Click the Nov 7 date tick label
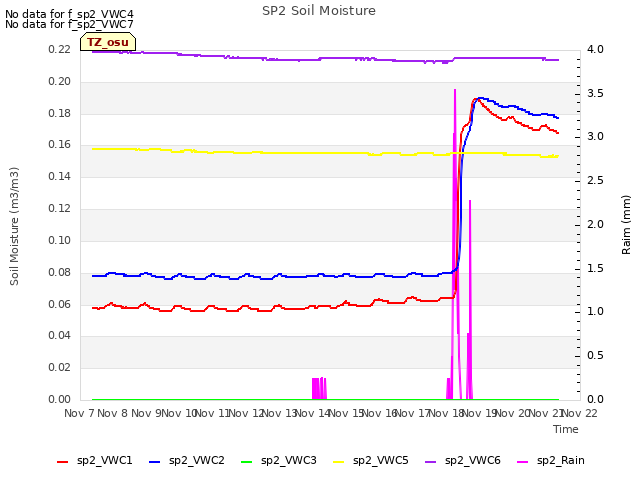 (80, 413)
